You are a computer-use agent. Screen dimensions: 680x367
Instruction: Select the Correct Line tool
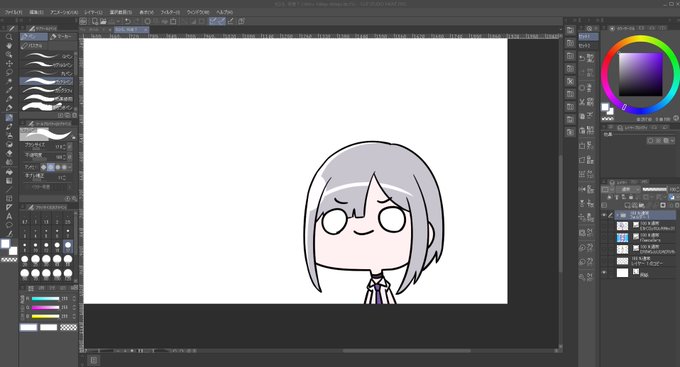coord(9,233)
